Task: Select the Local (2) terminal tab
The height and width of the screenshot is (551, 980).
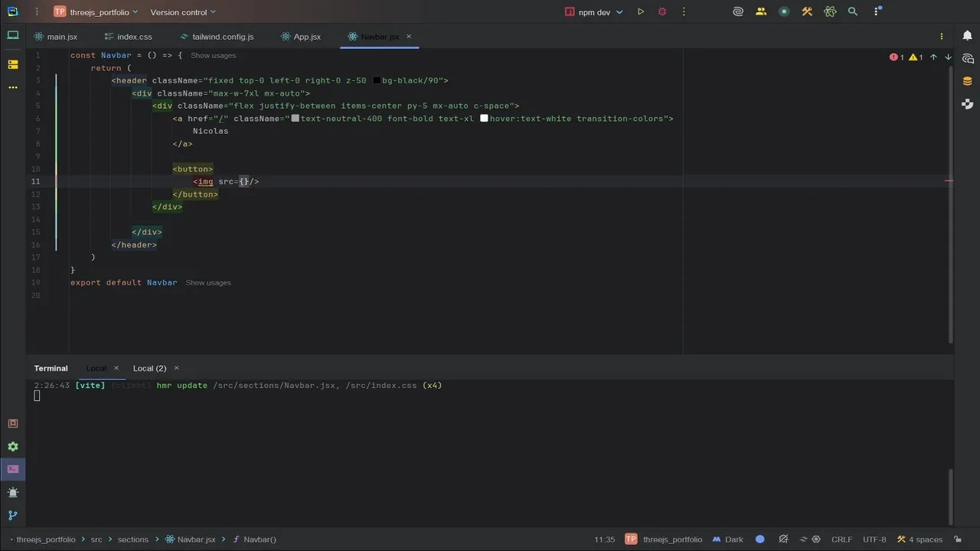Action: [x=149, y=368]
